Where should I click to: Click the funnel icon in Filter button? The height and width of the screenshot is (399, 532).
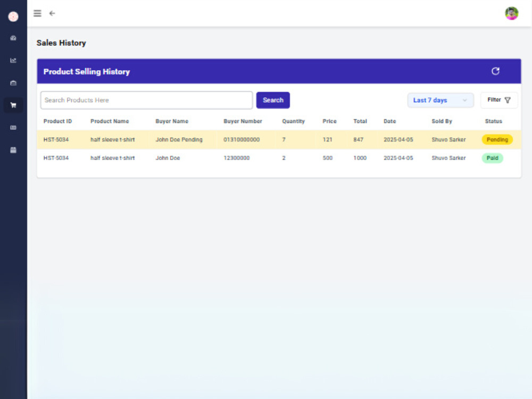[x=508, y=100]
